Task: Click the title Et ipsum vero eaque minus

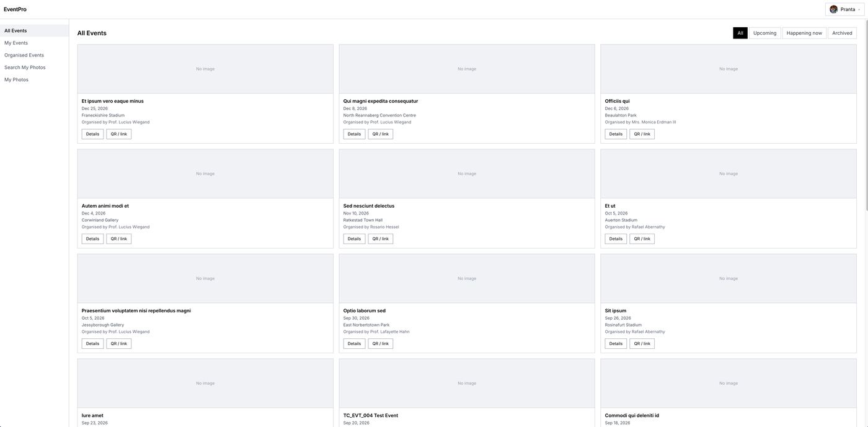Action: click(113, 101)
